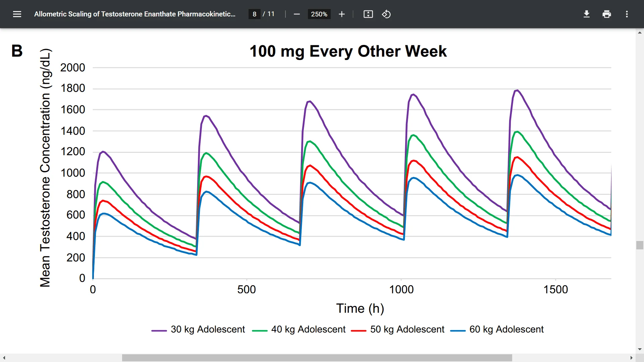The height and width of the screenshot is (362, 644).
Task: Edit the 250% zoom level field
Action: coord(319,14)
